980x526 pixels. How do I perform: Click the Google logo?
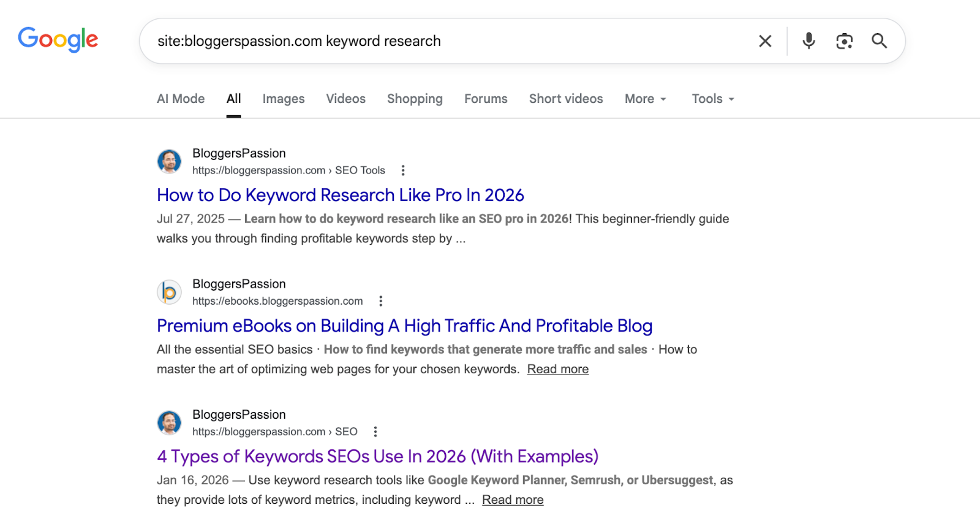click(58, 40)
